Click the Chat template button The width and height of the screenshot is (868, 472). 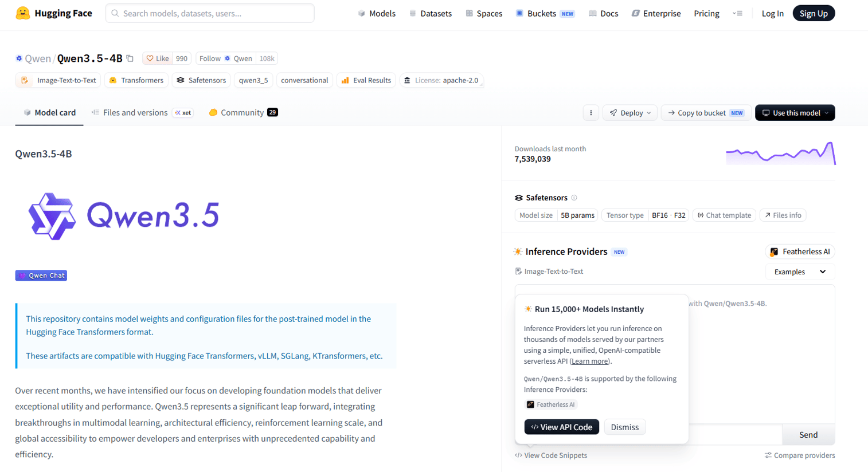[x=724, y=215]
